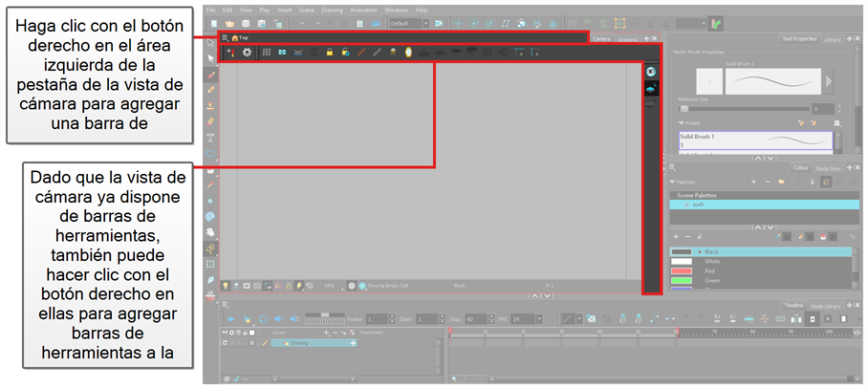Screen dimensions: 868x389
Task: Click the yellow padlock icon in camera toolbar
Action: [329, 52]
